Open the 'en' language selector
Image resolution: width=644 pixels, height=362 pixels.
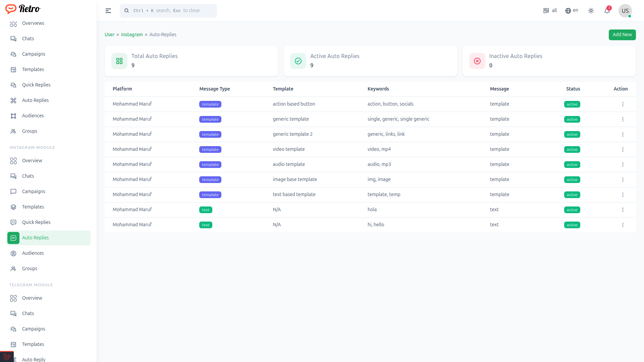pos(572,11)
